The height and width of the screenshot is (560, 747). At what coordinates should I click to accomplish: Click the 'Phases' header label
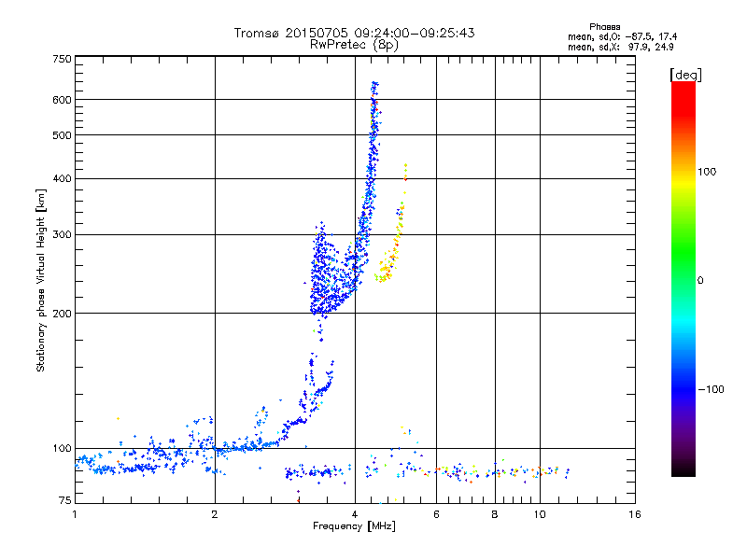604,27
